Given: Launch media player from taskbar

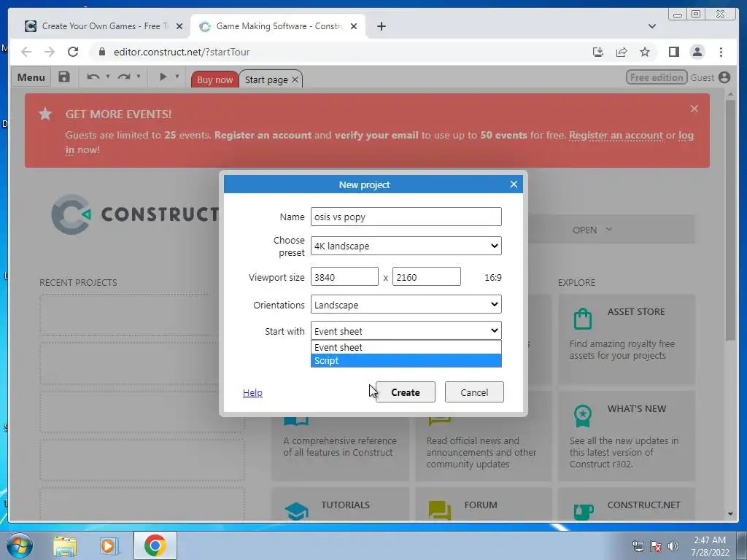Looking at the screenshot, I should coord(109,545).
